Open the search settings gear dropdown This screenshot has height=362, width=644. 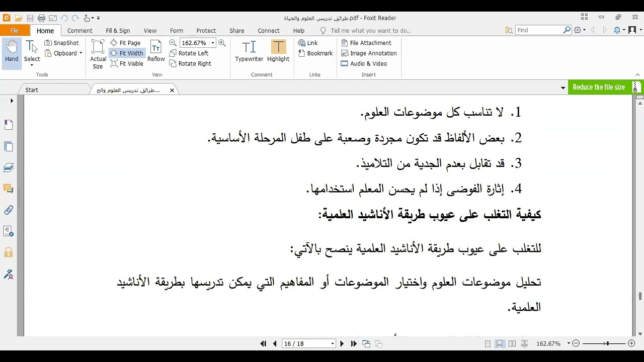coord(580,30)
